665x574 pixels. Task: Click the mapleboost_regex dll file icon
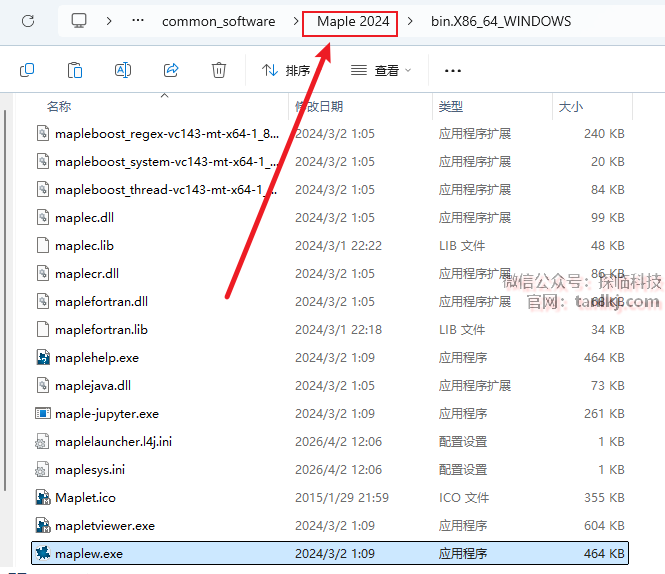click(43, 134)
